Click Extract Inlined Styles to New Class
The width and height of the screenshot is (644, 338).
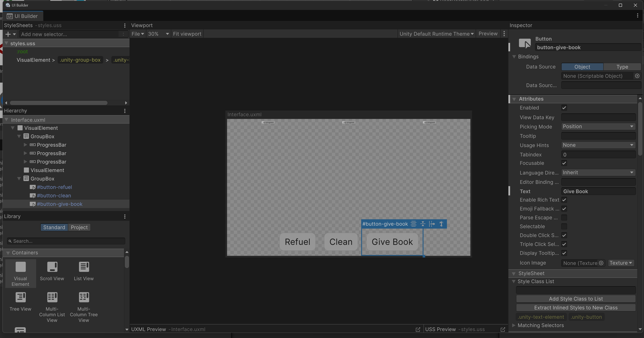click(576, 308)
